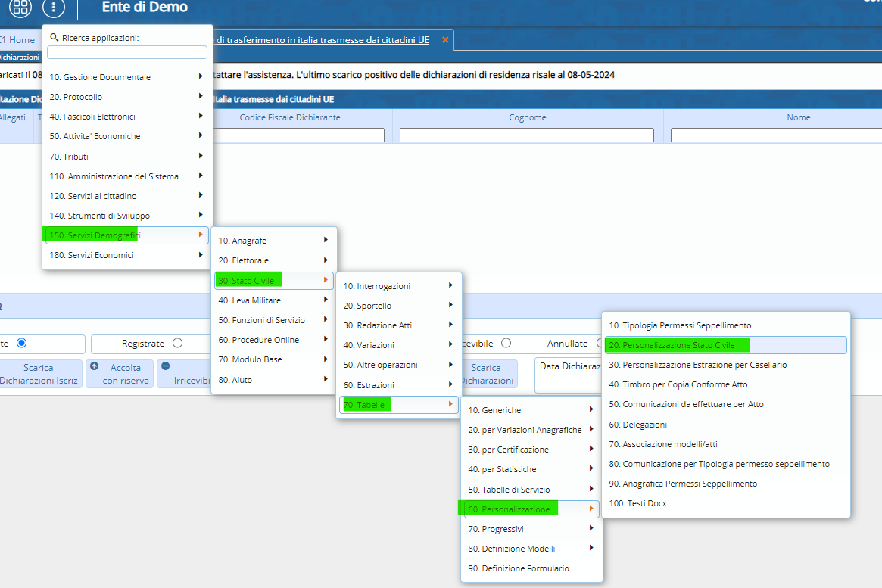Click the Irricevibile minus icon
This screenshot has width=882, height=588.
coord(166,366)
